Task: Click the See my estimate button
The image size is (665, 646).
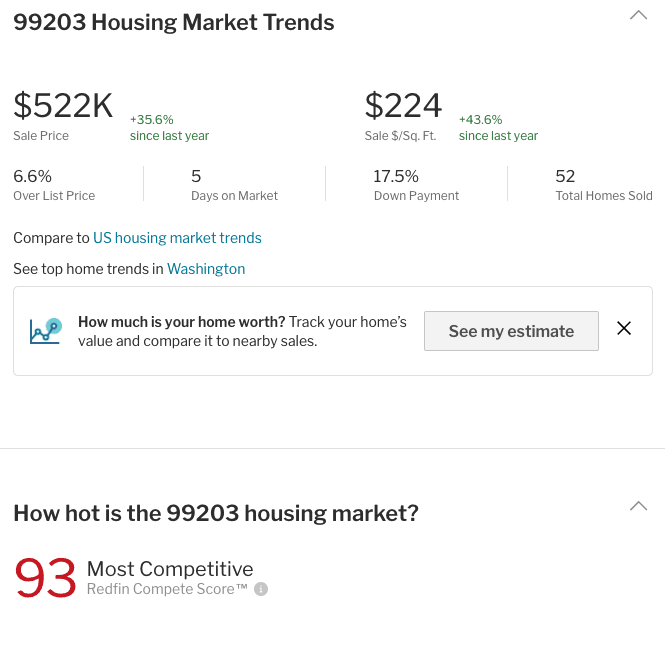Action: 511,331
